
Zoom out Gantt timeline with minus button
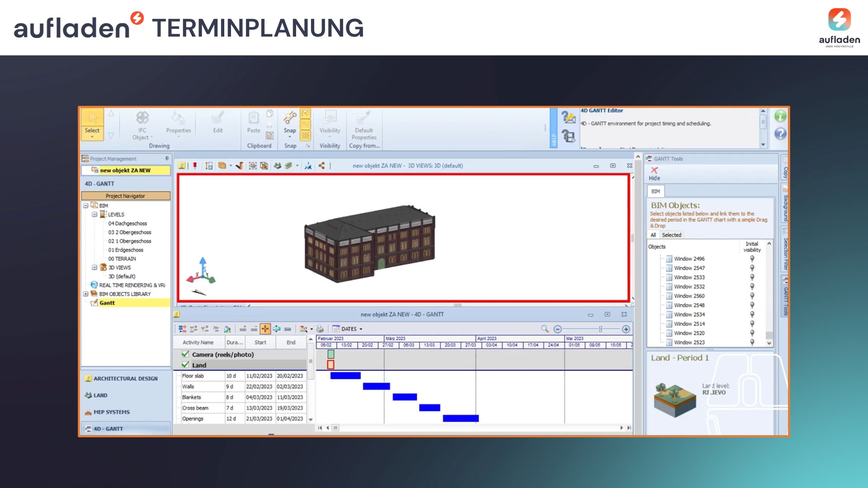coord(557,329)
